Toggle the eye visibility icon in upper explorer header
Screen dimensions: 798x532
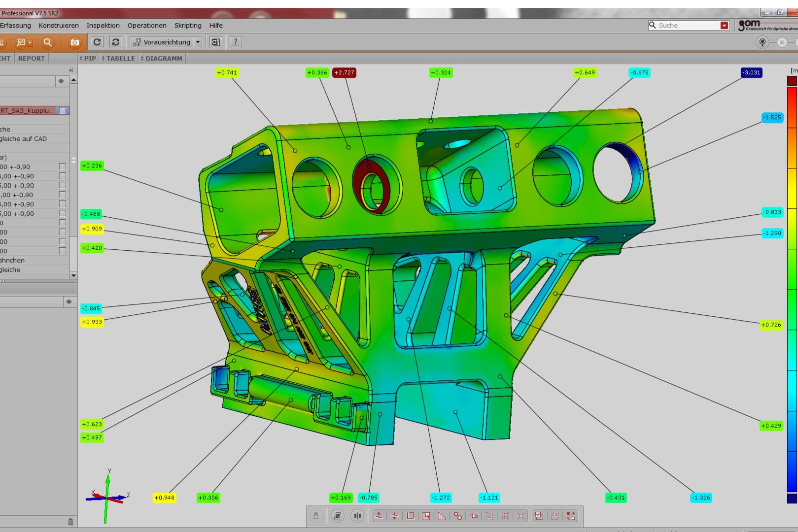pos(61,81)
